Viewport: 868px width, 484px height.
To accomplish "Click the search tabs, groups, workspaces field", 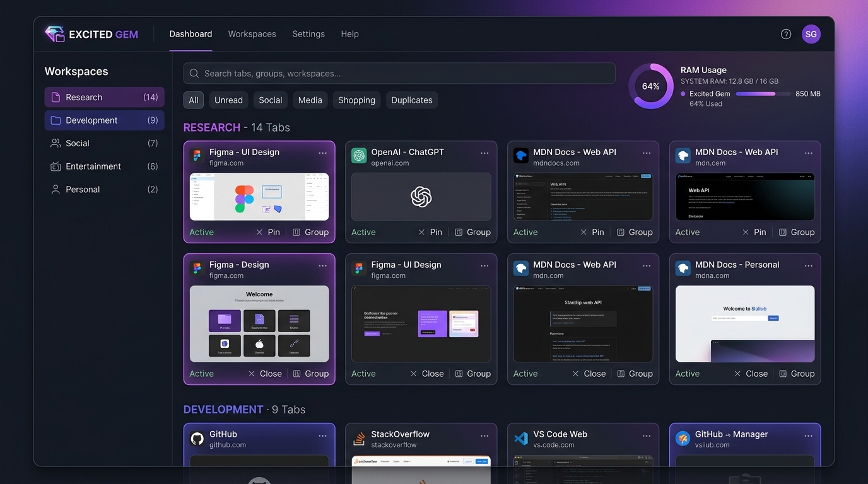I will pos(399,73).
